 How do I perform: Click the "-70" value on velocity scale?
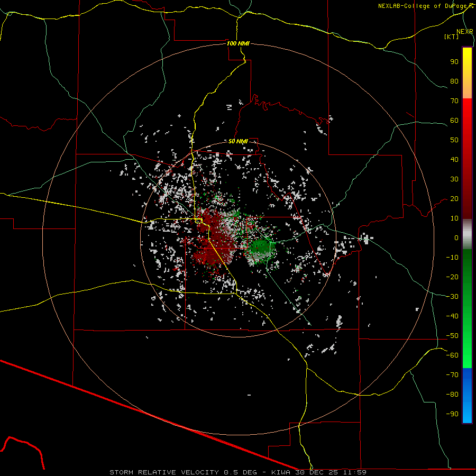point(452,375)
